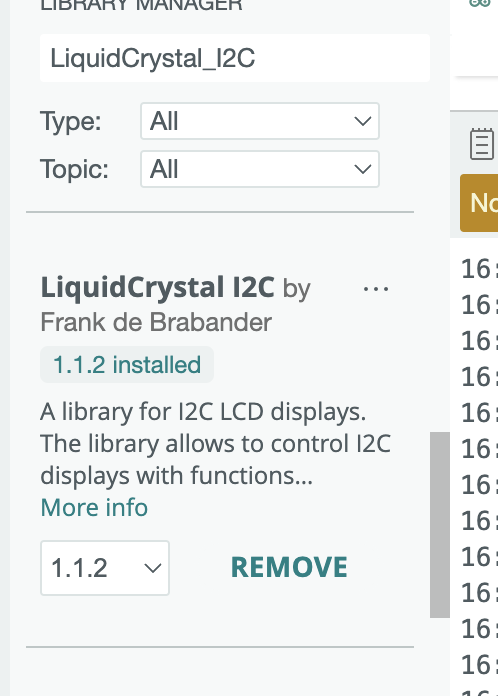Select the LiquidCrystal I2C library title
The height and width of the screenshot is (696, 498).
[158, 287]
